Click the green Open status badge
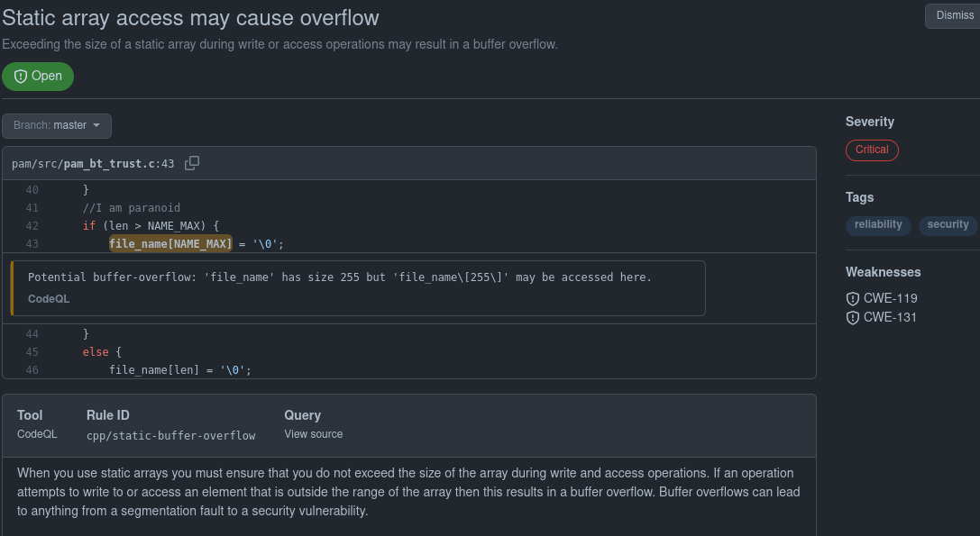The image size is (980, 536). click(38, 77)
